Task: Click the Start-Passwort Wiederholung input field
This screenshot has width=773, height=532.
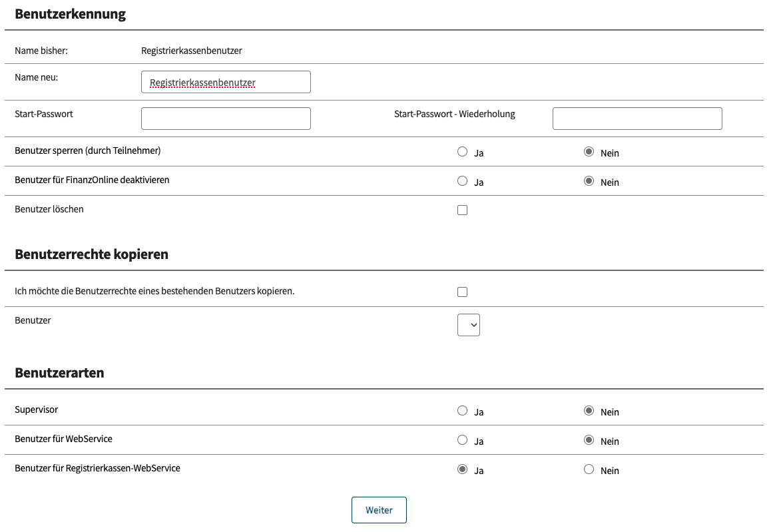Action: click(637, 119)
